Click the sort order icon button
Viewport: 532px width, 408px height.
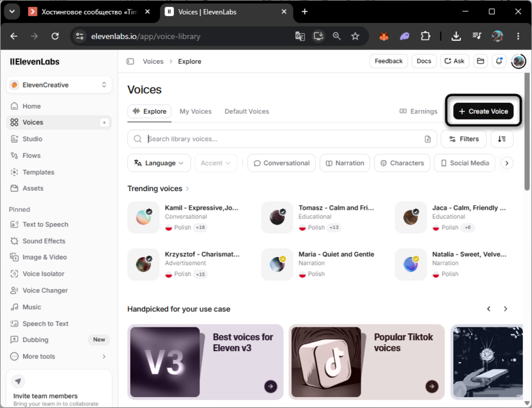(x=502, y=139)
